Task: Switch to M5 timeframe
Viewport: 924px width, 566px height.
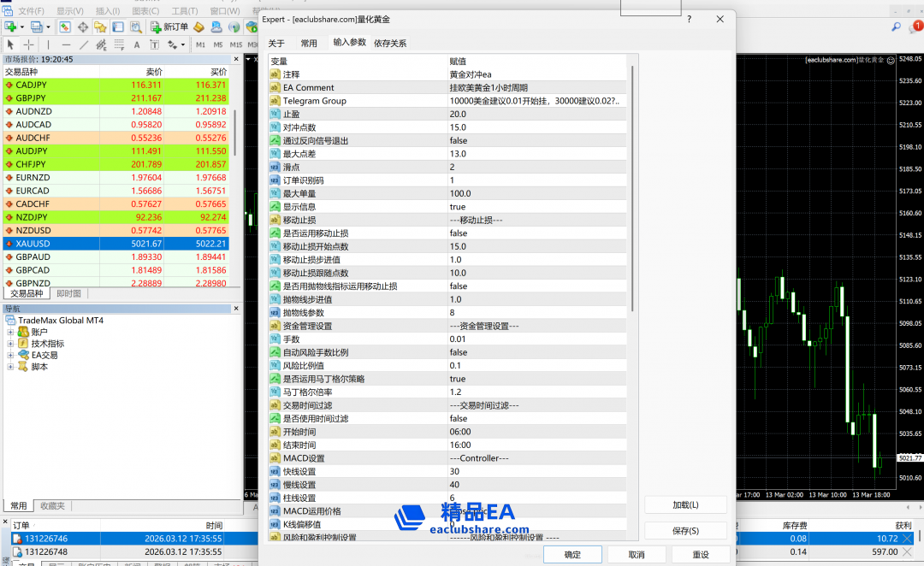Action: [218, 44]
